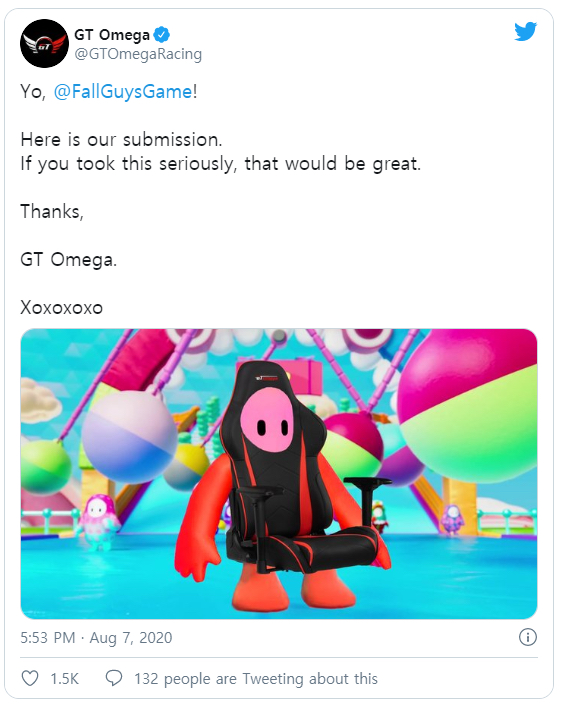
Task: Click the reply speech bubble icon
Action: (113, 678)
